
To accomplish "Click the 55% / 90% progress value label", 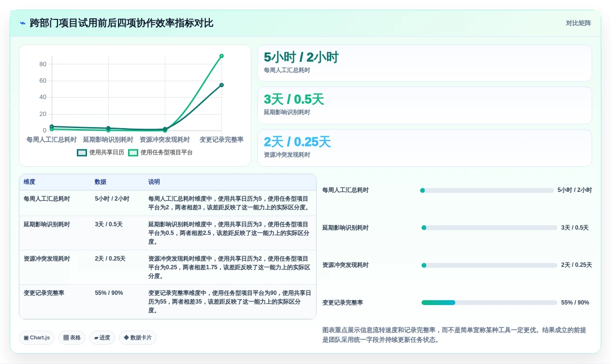I will click(575, 303).
